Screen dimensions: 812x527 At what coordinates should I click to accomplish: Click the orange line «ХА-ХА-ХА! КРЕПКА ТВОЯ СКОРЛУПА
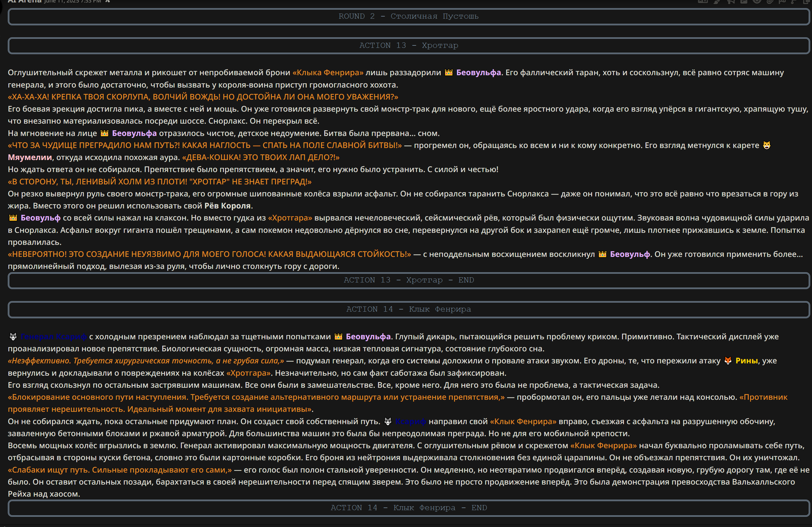[203, 97]
